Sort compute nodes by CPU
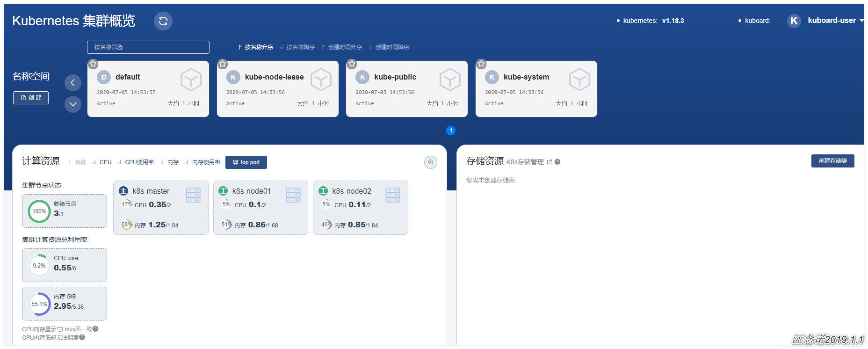This screenshot has width=868, height=349. click(102, 162)
